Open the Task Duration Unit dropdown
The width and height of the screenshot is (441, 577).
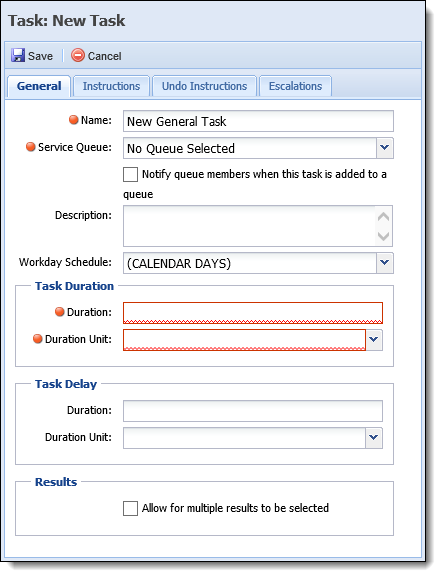pos(374,340)
